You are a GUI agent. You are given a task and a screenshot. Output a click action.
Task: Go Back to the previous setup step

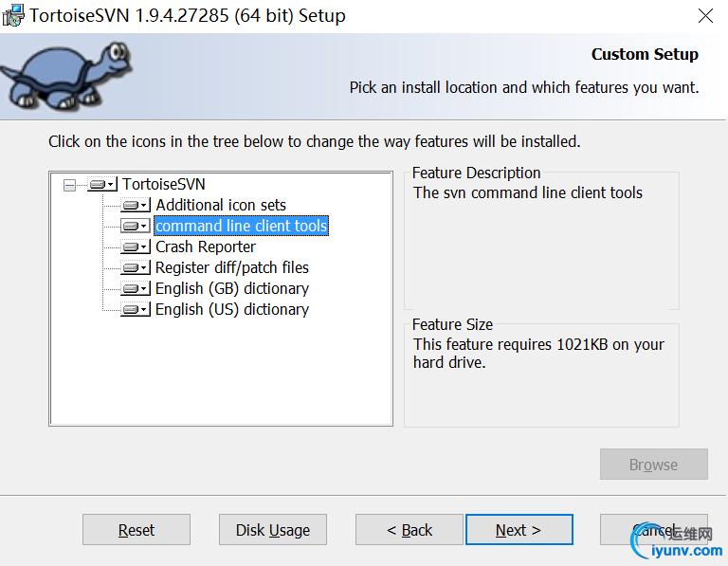coord(409,530)
